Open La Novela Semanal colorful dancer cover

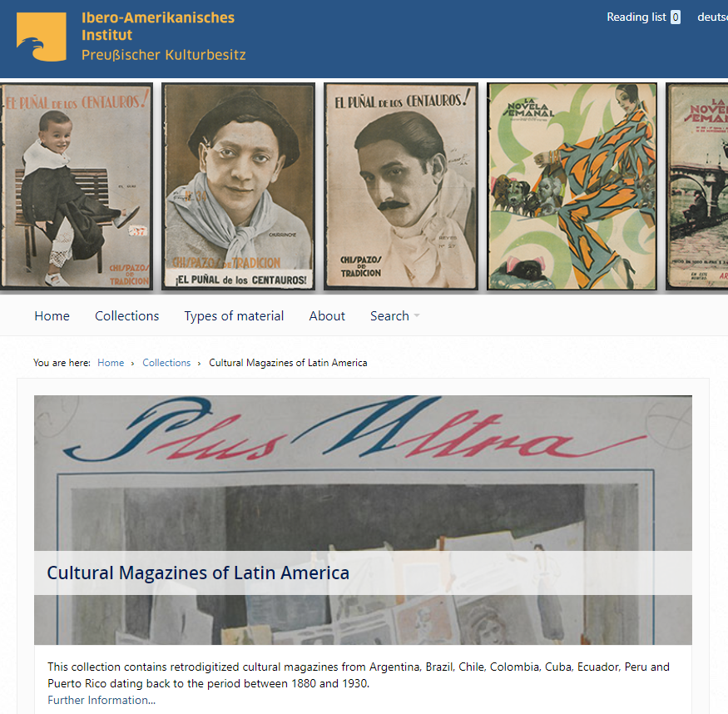[x=572, y=186]
